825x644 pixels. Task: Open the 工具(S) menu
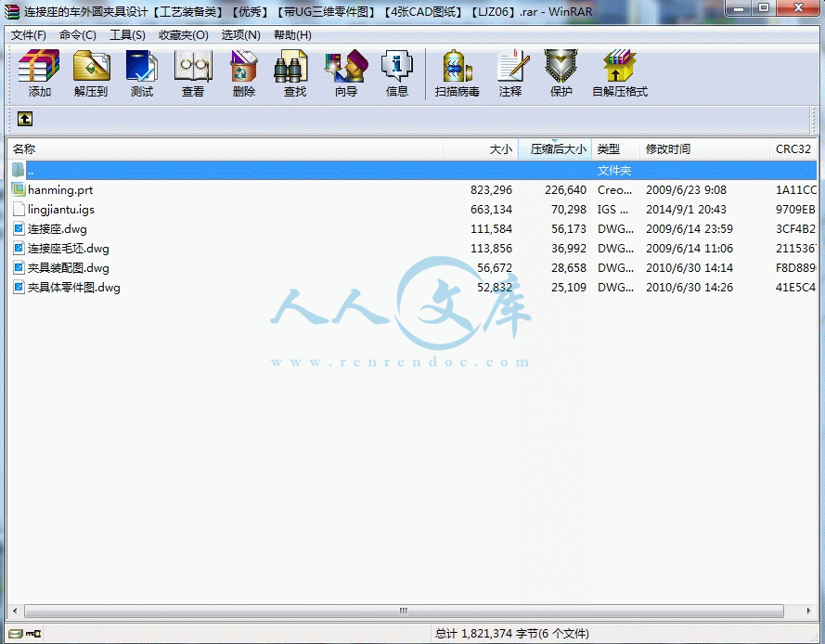pyautogui.click(x=127, y=35)
